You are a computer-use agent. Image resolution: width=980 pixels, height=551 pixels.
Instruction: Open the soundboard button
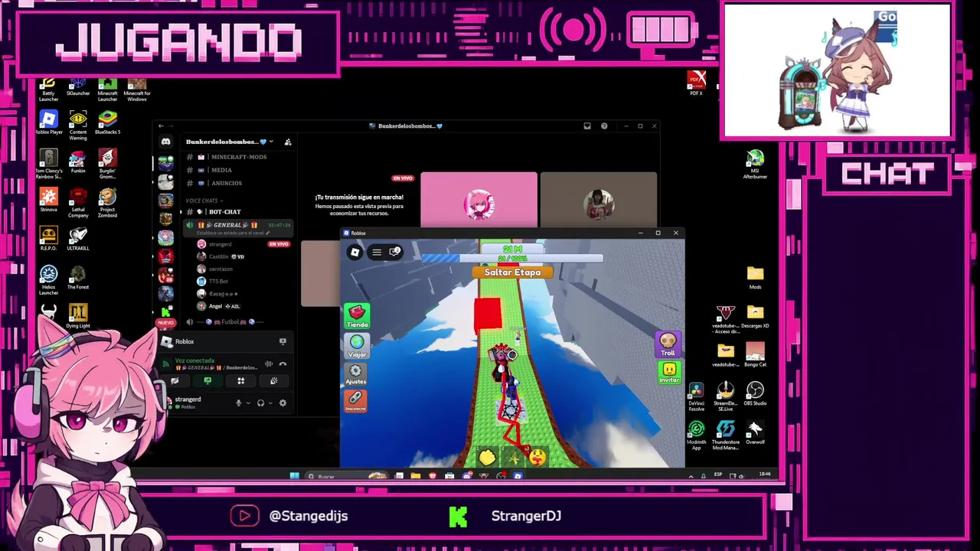coord(273,380)
